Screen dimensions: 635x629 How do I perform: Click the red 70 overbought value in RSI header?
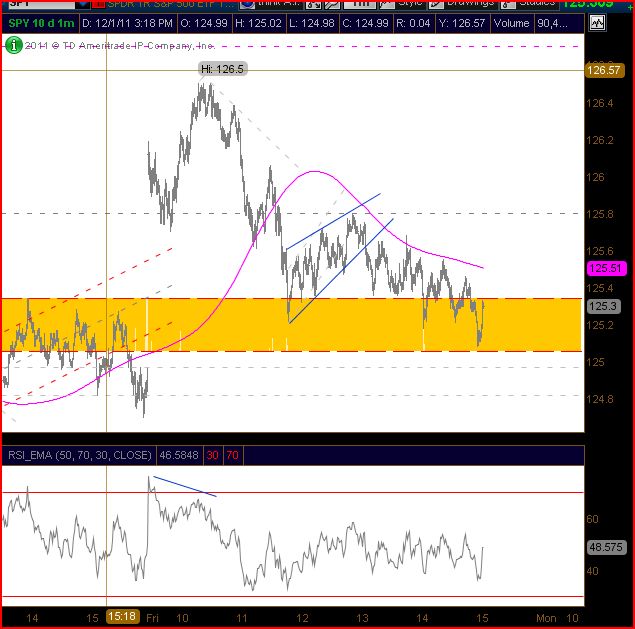tap(232, 455)
